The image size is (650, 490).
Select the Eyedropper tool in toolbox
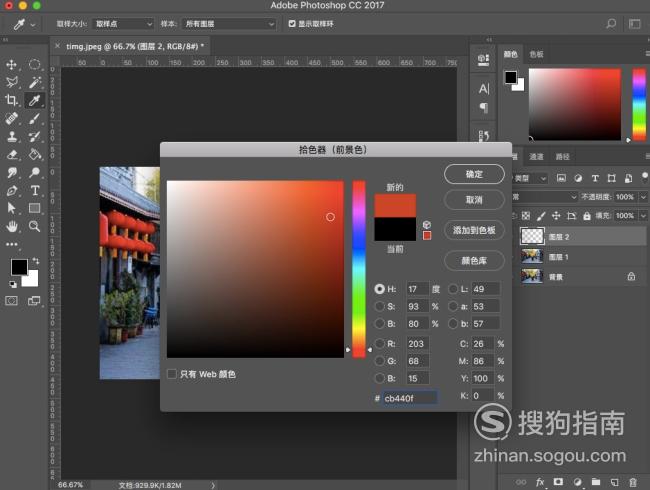[x=34, y=100]
